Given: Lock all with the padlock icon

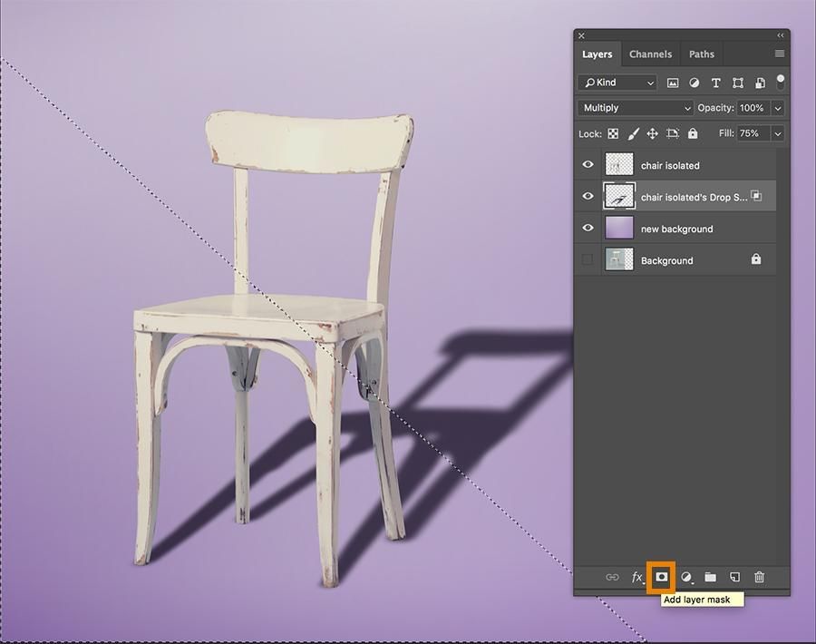Looking at the screenshot, I should coord(692,133).
